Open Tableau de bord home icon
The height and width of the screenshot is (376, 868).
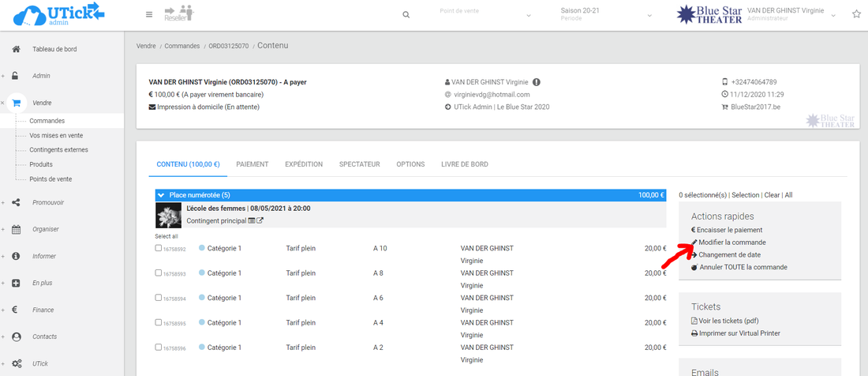[x=16, y=49]
